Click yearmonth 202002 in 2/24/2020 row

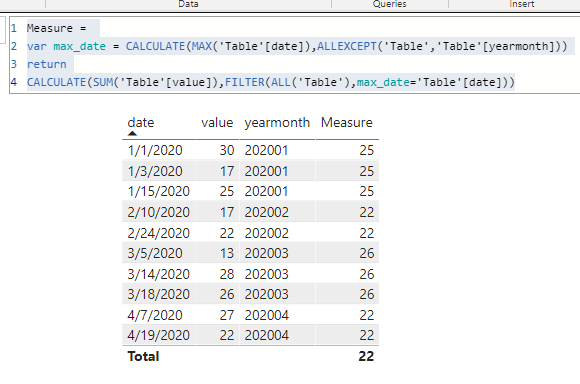[266, 233]
